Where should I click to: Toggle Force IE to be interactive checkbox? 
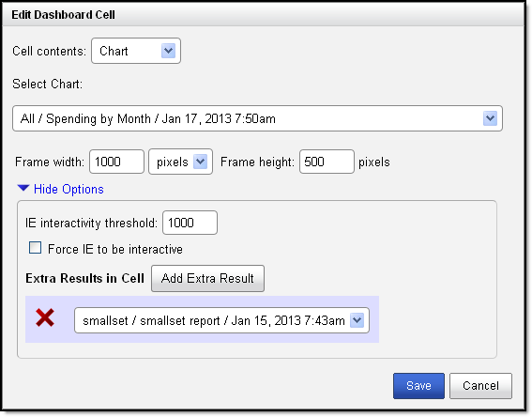(x=35, y=248)
